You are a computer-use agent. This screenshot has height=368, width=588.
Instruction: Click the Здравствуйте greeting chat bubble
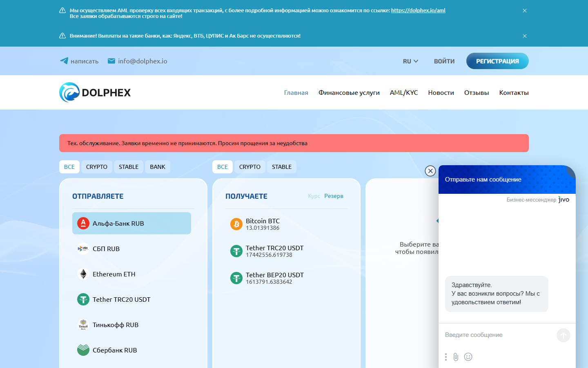[x=497, y=294]
